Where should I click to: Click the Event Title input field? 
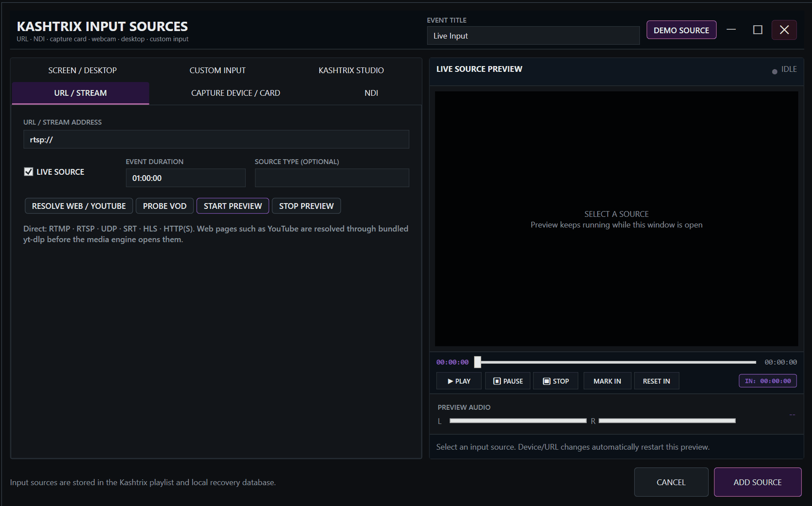[533, 35]
